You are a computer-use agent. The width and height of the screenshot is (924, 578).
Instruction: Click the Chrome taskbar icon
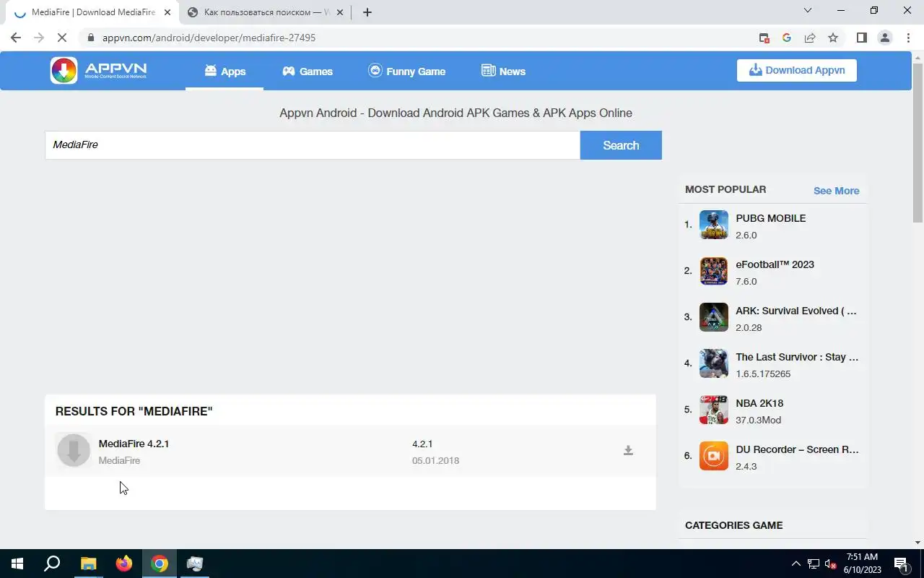point(160,564)
